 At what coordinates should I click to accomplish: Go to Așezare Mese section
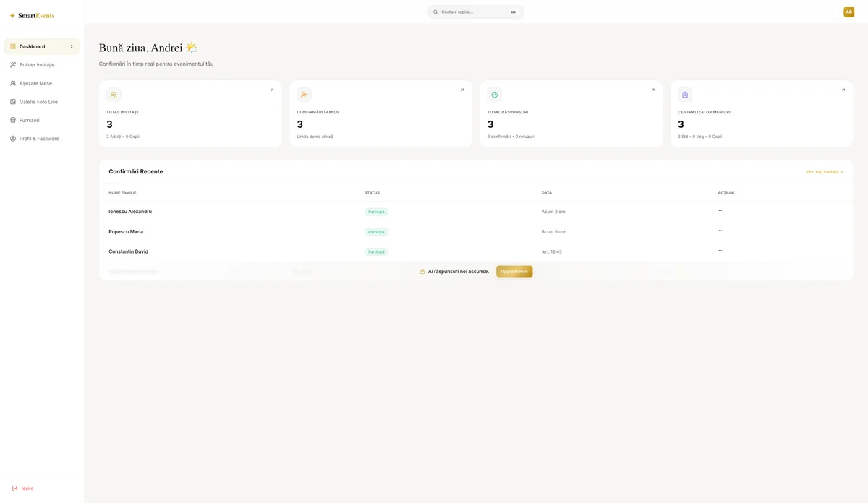42,83
